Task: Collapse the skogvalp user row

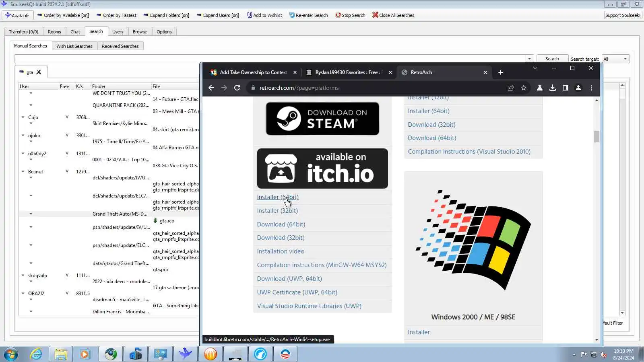Action: coord(23,276)
